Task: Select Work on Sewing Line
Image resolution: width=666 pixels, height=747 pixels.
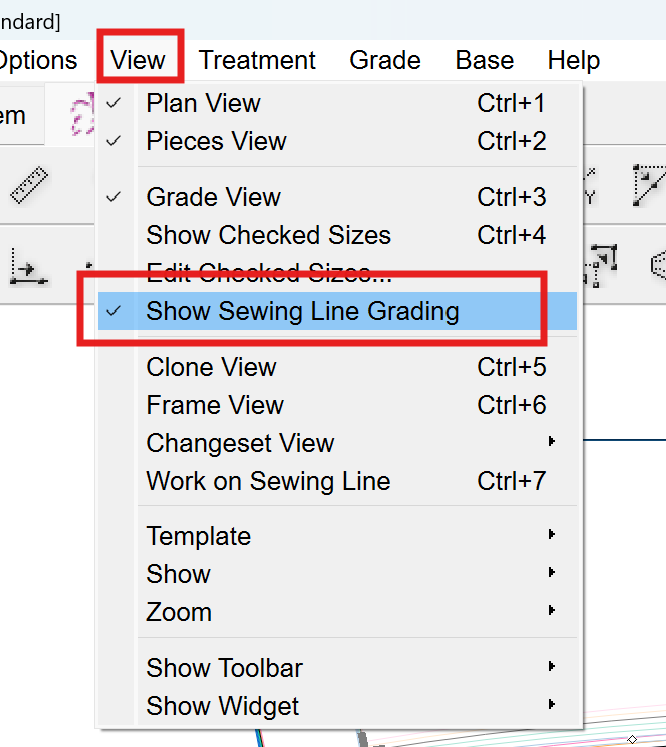Action: click(x=268, y=481)
